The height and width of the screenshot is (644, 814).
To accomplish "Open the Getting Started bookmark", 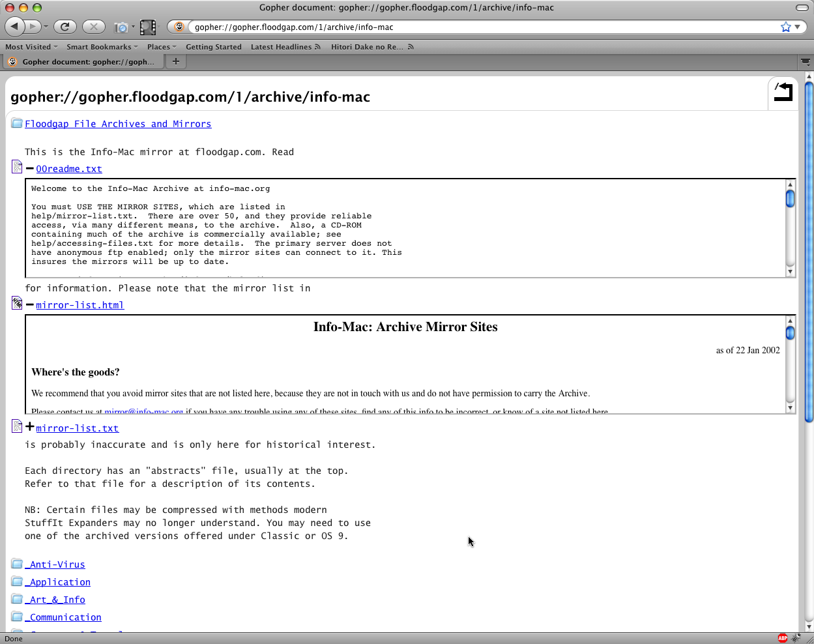I will coord(213,47).
